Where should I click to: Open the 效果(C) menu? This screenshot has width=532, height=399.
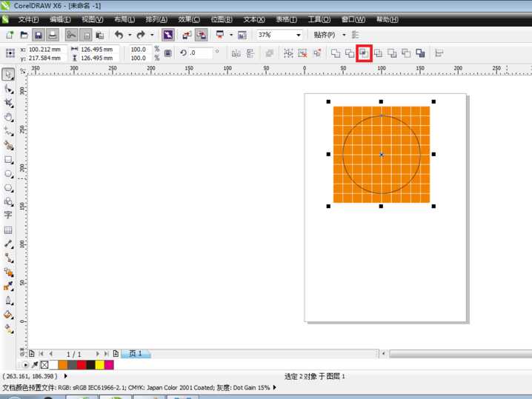pyautogui.click(x=189, y=19)
